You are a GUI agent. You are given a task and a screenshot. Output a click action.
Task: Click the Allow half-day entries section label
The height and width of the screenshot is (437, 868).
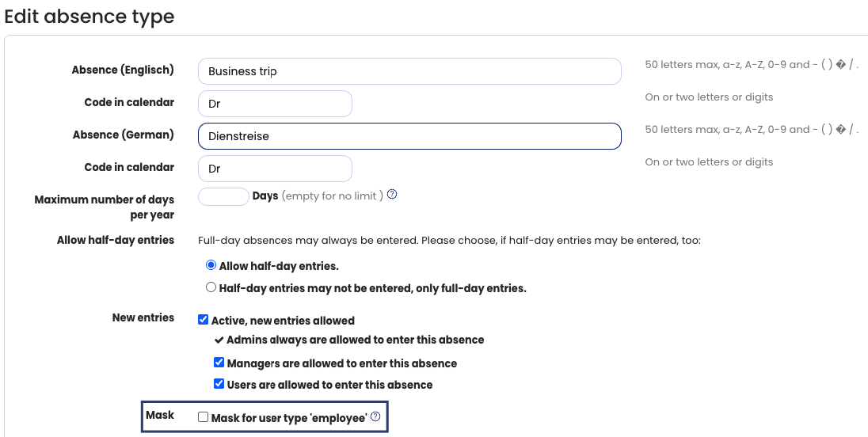[116, 240]
